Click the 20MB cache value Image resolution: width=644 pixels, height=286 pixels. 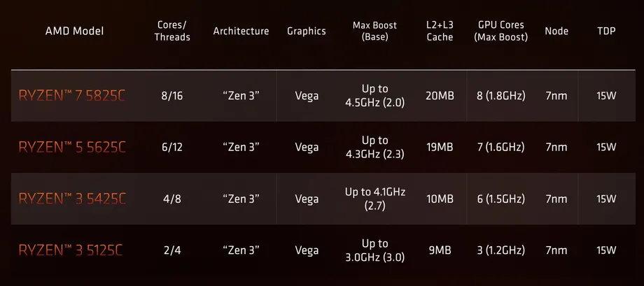tap(440, 96)
